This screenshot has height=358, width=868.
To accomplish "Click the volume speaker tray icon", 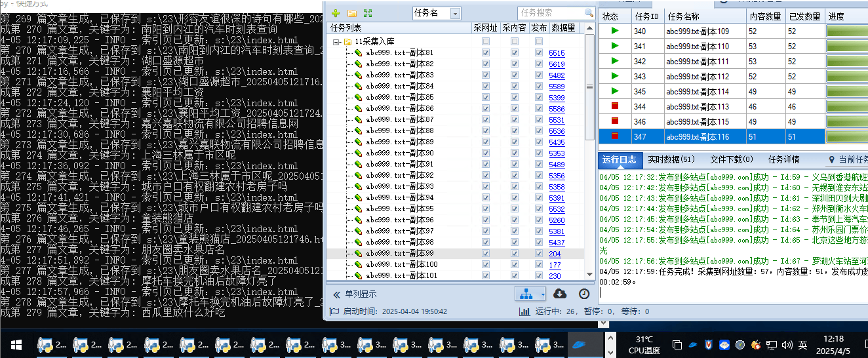I will pos(787,344).
